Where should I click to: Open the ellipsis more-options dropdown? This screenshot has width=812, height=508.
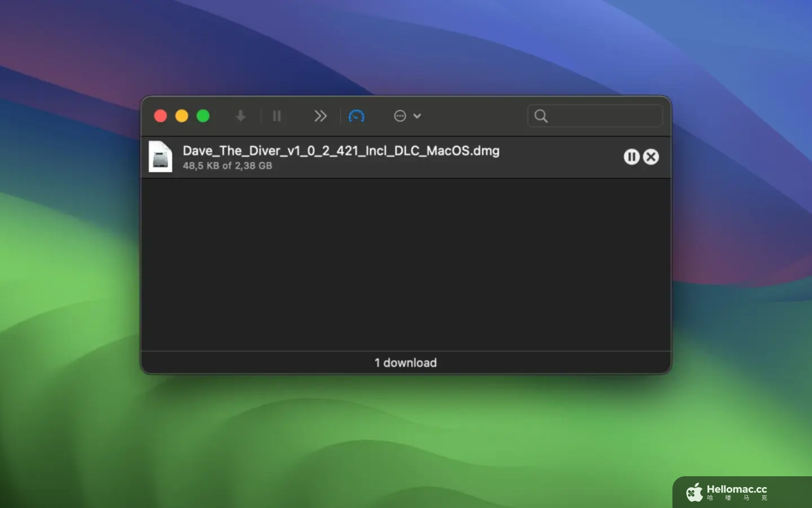(407, 116)
